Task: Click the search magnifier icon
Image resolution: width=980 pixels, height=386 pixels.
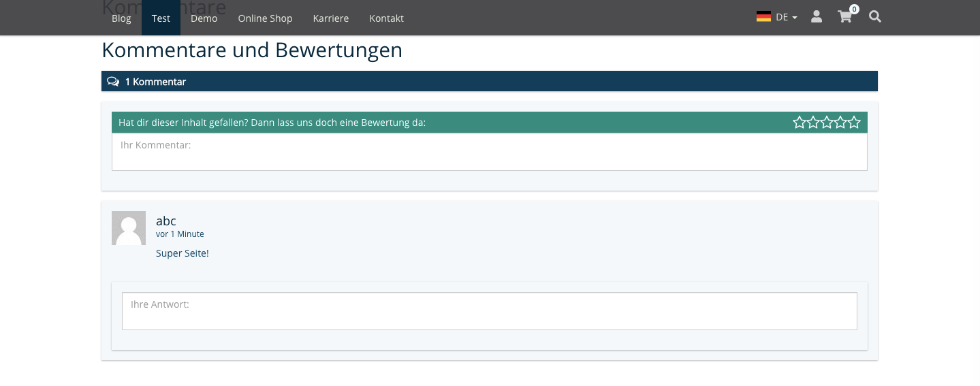Action: [875, 17]
